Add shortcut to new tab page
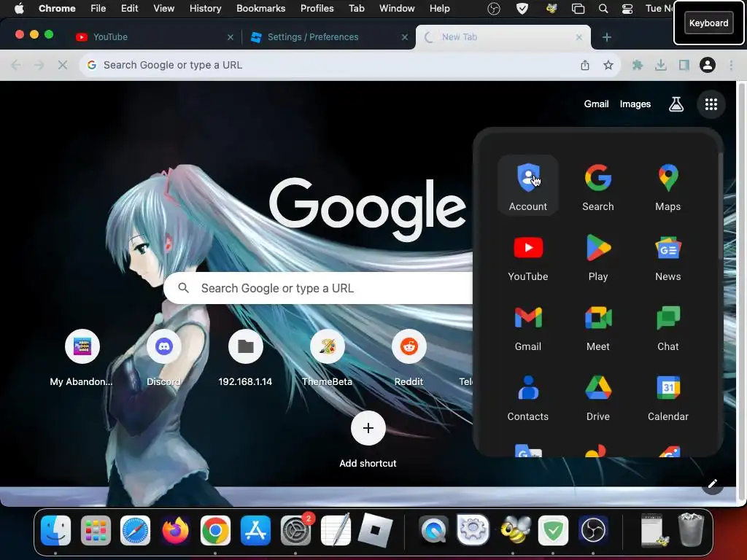This screenshot has height=560, width=747. coord(368,440)
